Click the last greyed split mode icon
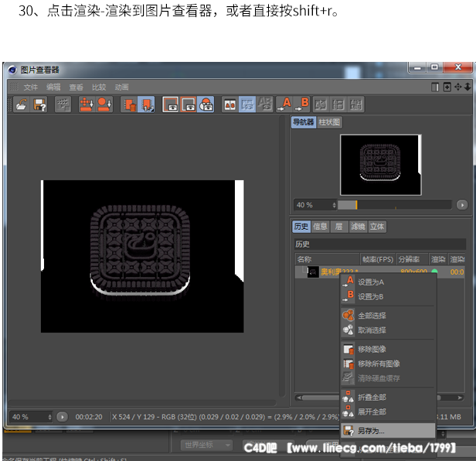Viewport: 476px width, 461px height. 355,105
